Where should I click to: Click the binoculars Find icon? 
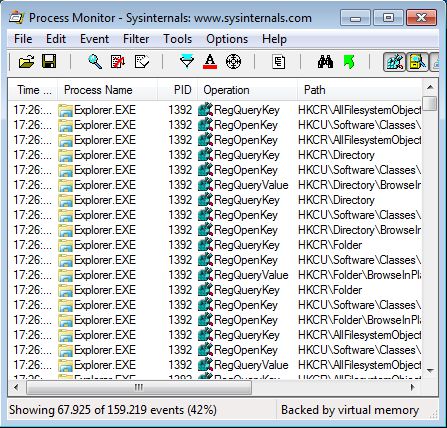coord(325,62)
